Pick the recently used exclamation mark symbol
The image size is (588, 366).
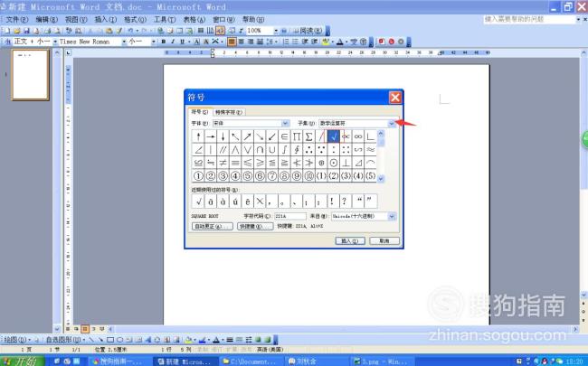[x=332, y=202]
